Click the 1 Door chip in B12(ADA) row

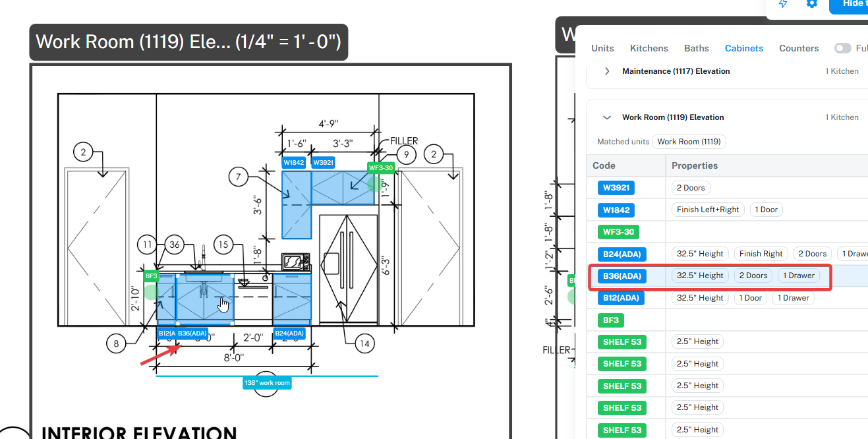pyautogui.click(x=751, y=298)
